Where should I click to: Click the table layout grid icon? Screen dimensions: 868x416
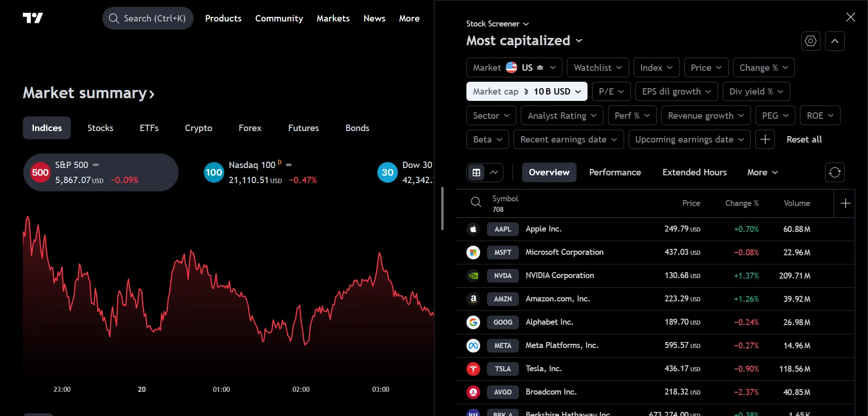click(x=476, y=173)
